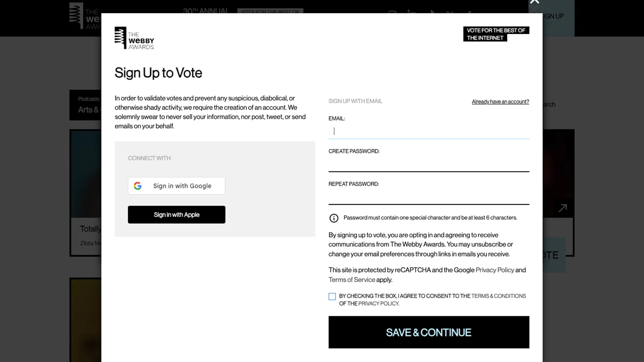Viewport: 644px width, 362px height.
Task: Click the X social icon in the header
Action: pos(449,14)
